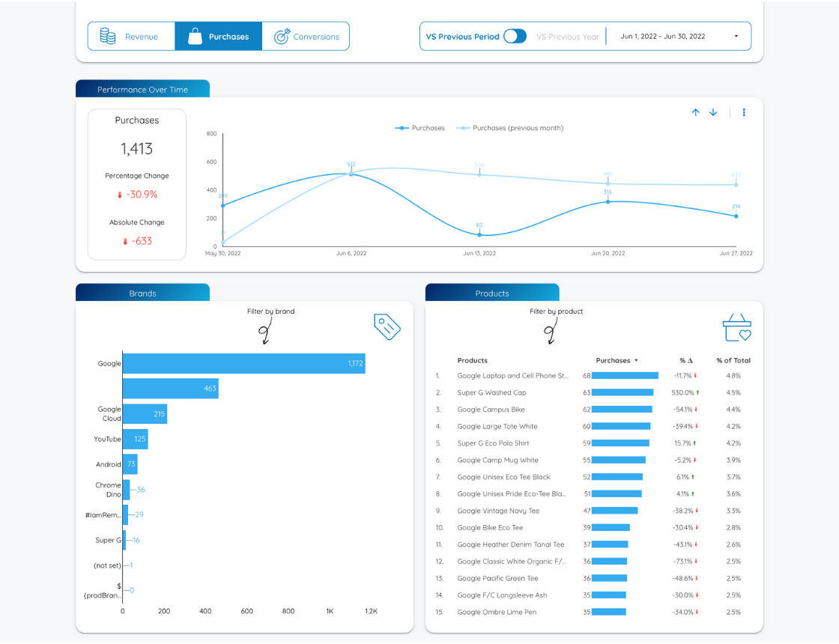Click the Google brand bar showing 1,172
The image size is (839, 644).
point(243,363)
